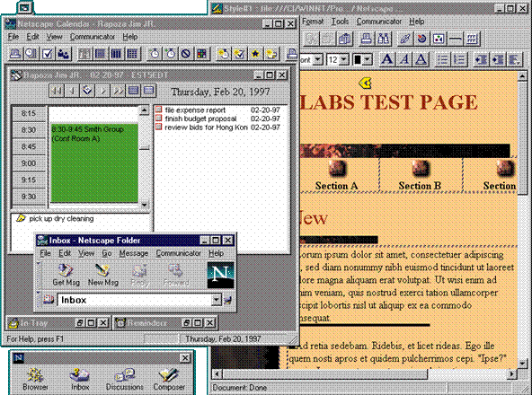Toggle Underline A button in Composer
The width and height of the screenshot is (532, 395).
click(421, 59)
